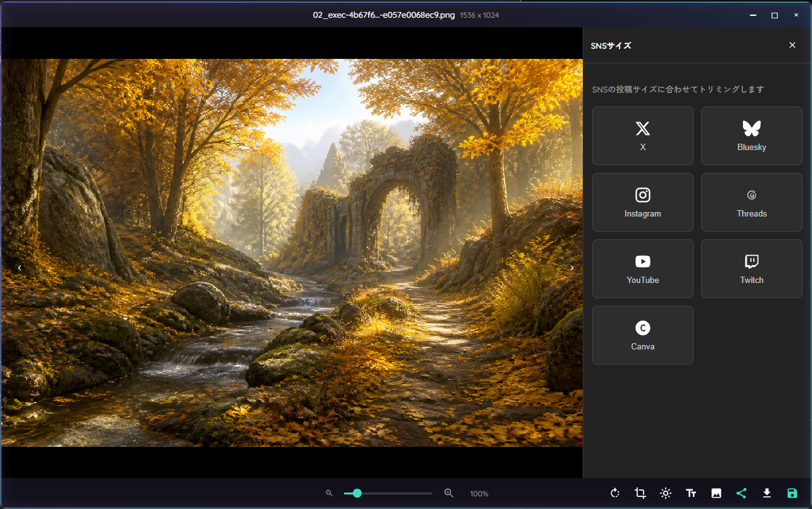This screenshot has height=509, width=812.
Task: Choose the Canva size preset
Action: (643, 336)
